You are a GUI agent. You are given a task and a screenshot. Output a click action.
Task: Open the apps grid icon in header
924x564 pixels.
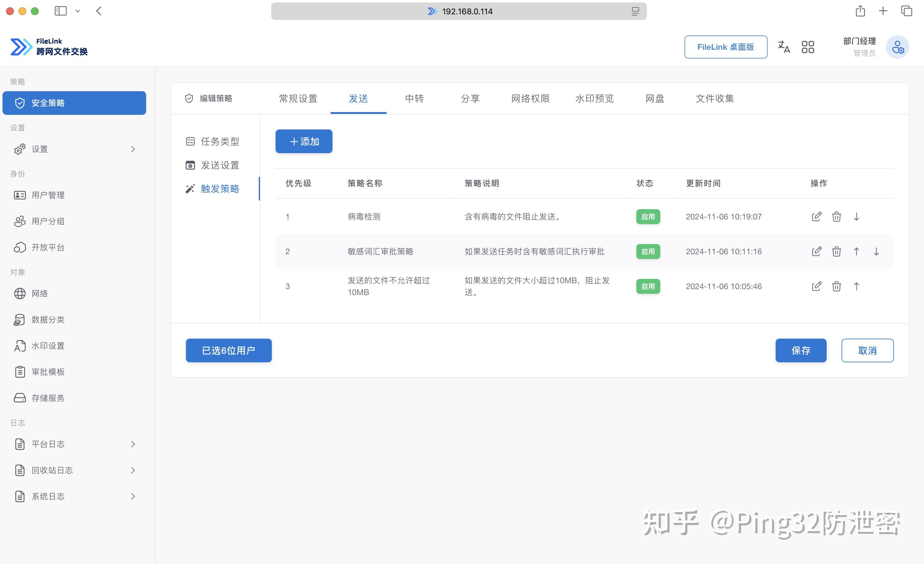tap(808, 47)
